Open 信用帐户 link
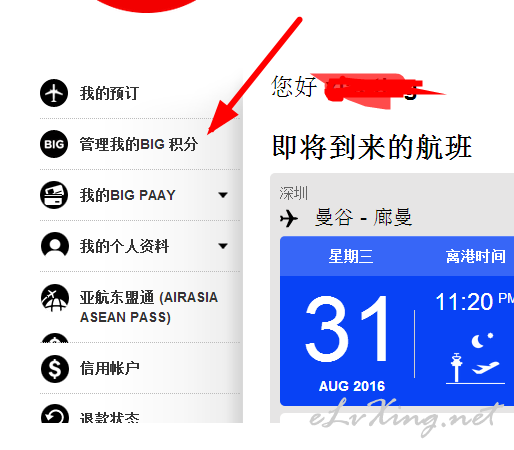514x450 pixels. point(109,368)
